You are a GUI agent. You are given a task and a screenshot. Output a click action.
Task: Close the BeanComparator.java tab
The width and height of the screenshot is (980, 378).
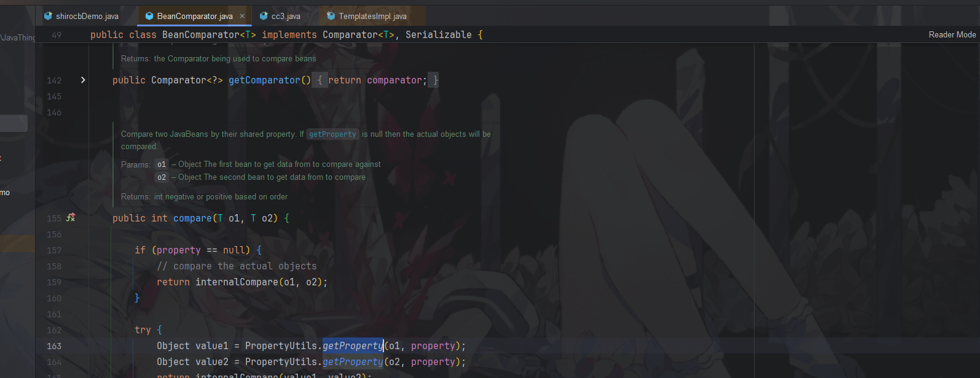[242, 16]
